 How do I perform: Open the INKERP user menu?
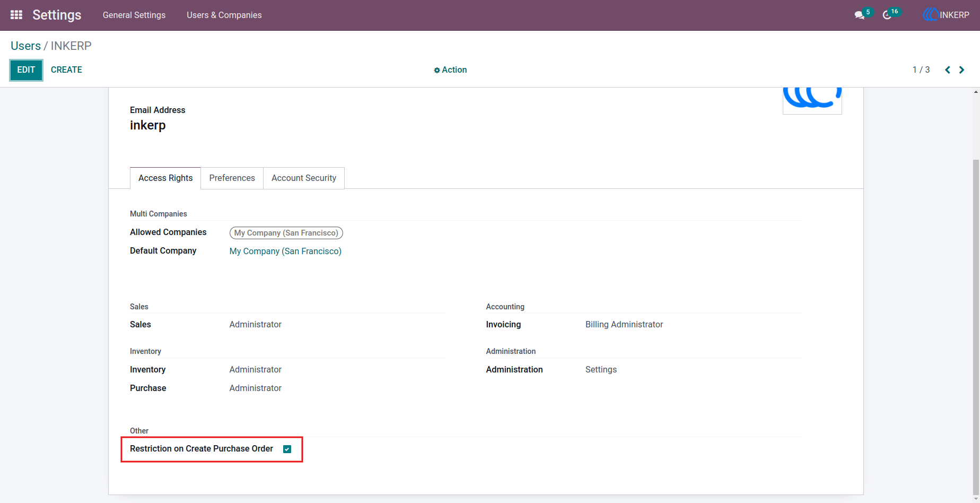[947, 15]
